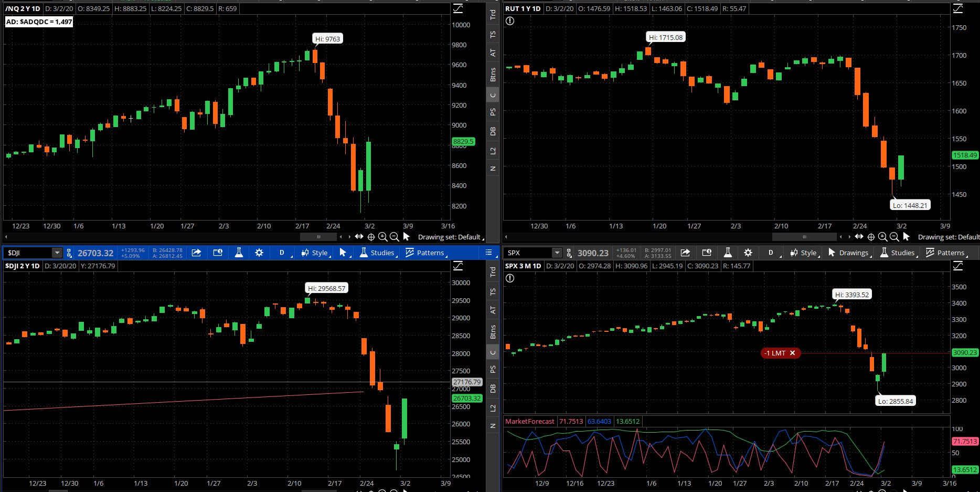Toggle the C side tab beside /NQ chart

point(493,95)
